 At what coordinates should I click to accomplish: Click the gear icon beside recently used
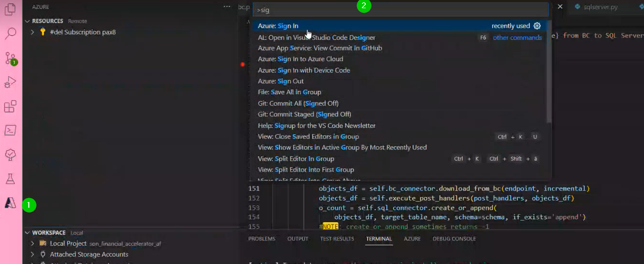(537, 26)
